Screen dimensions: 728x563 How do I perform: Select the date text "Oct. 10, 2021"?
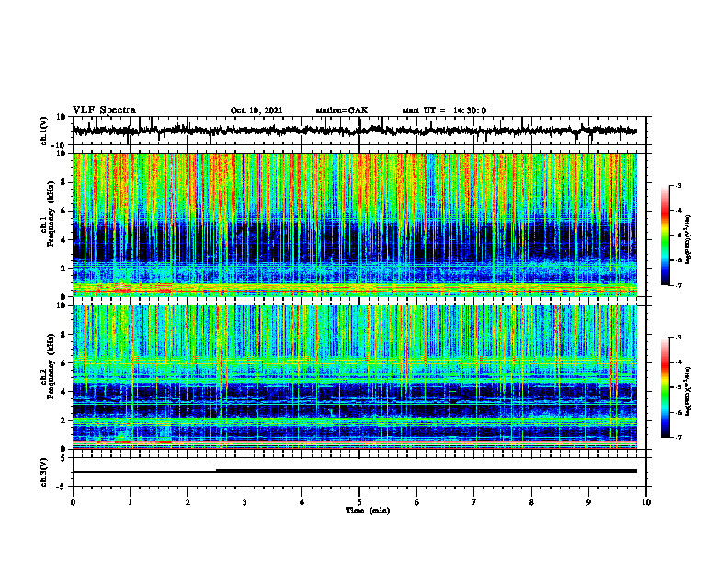coord(256,110)
